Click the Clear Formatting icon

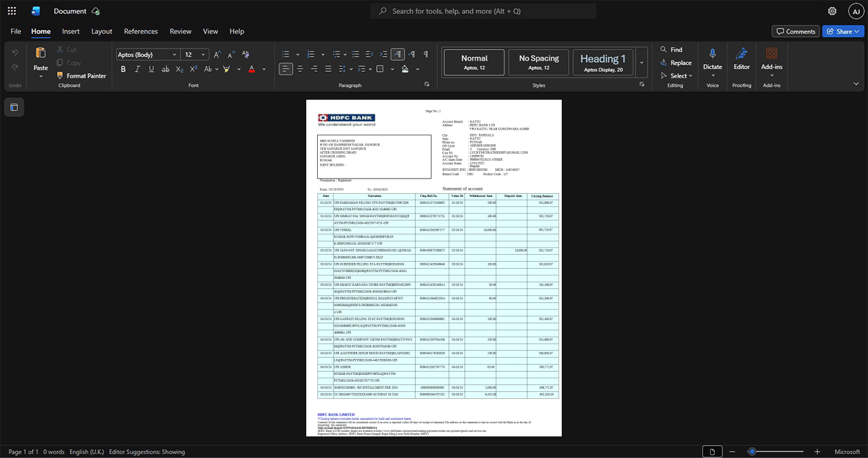click(x=246, y=55)
